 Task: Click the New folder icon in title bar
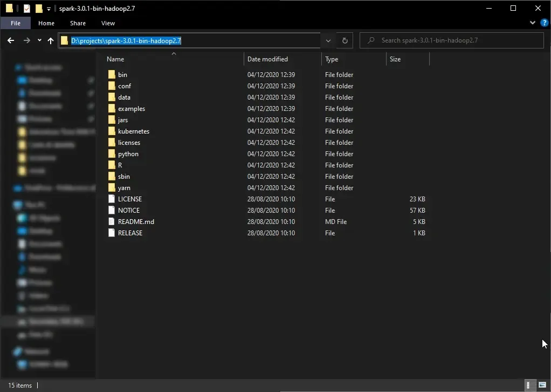pos(39,9)
